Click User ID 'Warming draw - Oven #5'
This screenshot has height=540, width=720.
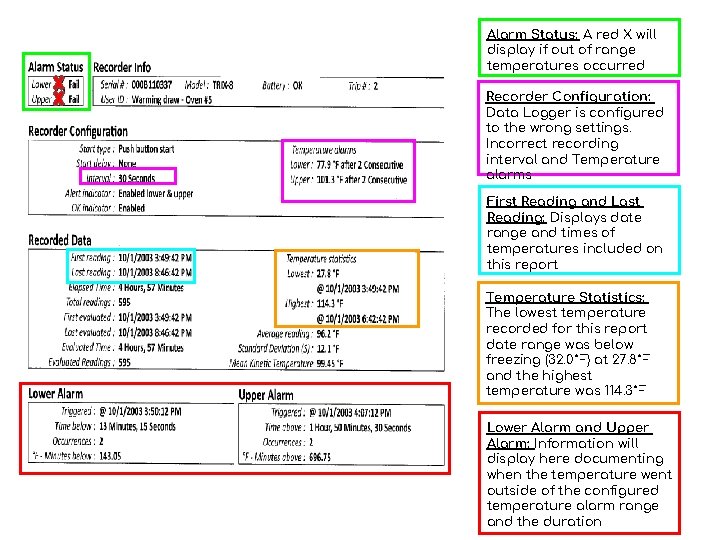[172, 100]
